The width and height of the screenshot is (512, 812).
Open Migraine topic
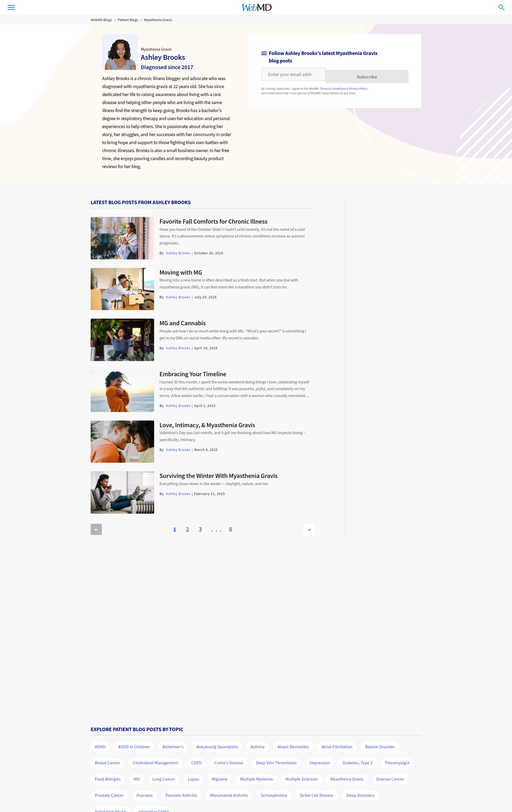pos(219,779)
